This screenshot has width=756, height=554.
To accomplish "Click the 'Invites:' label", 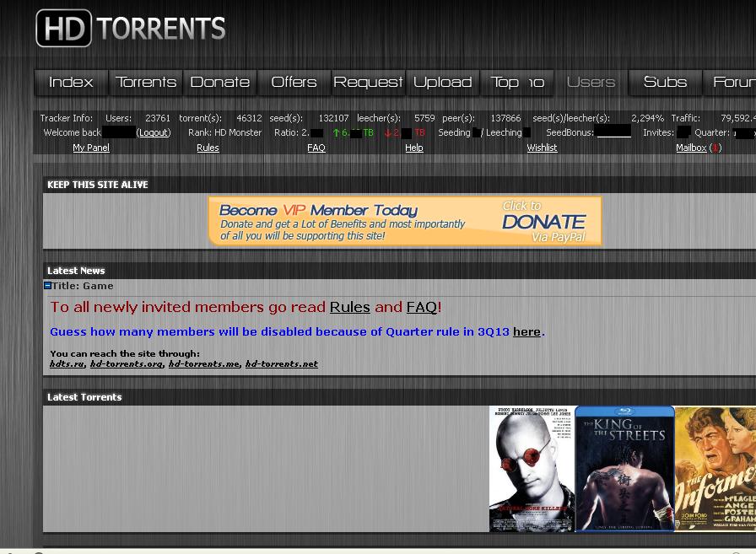I will (x=659, y=132).
